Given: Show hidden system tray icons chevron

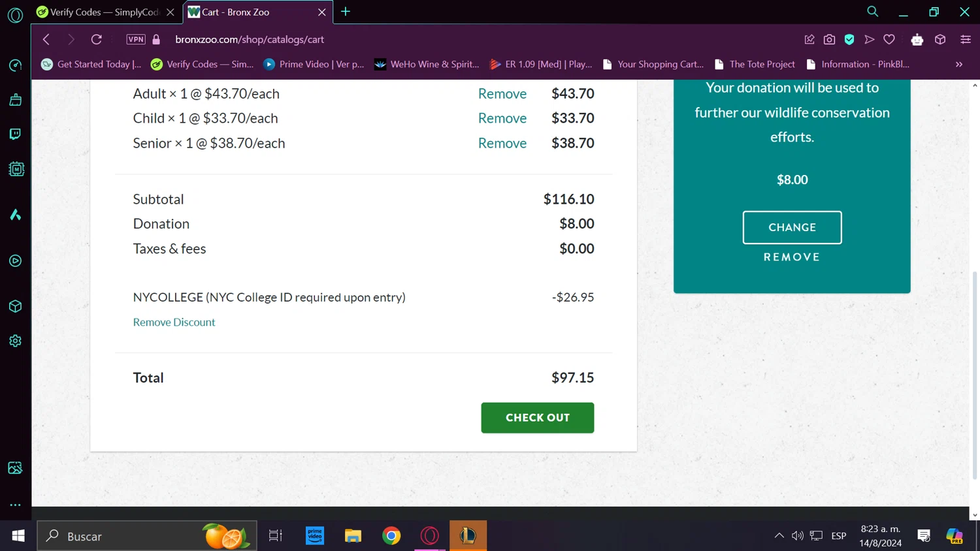Looking at the screenshot, I should (779, 536).
